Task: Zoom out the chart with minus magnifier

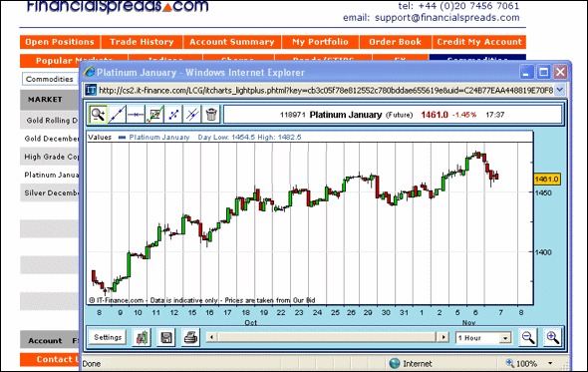Action: tap(528, 337)
